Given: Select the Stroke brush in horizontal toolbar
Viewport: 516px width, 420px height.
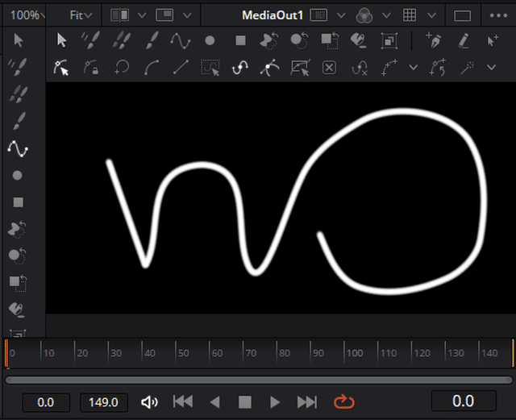Looking at the screenshot, I should (x=152, y=40).
